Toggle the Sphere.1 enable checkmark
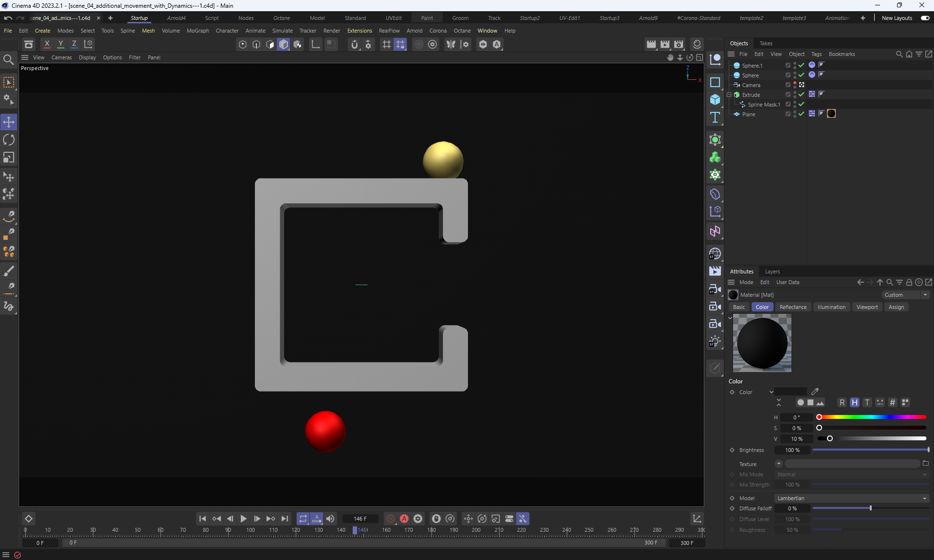The height and width of the screenshot is (560, 934). (x=801, y=65)
